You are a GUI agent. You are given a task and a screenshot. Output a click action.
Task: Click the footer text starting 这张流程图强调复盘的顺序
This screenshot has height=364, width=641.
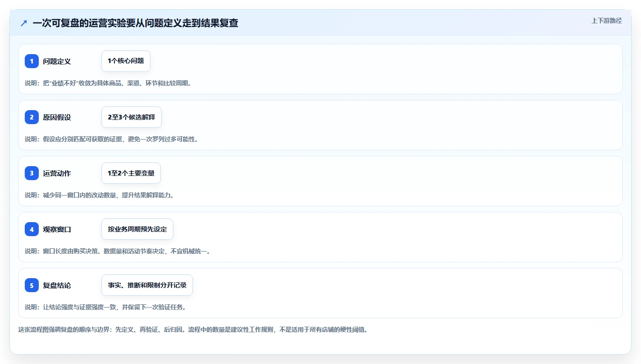193,329
